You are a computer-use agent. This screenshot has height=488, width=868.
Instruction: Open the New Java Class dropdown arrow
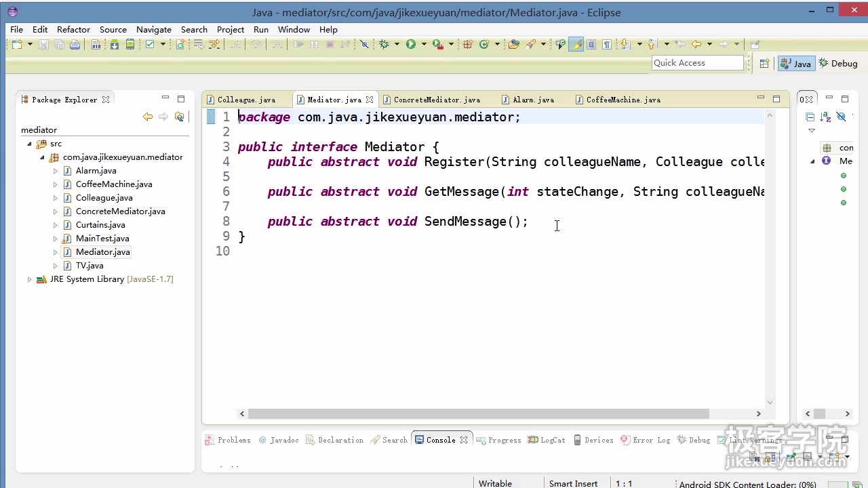click(497, 44)
